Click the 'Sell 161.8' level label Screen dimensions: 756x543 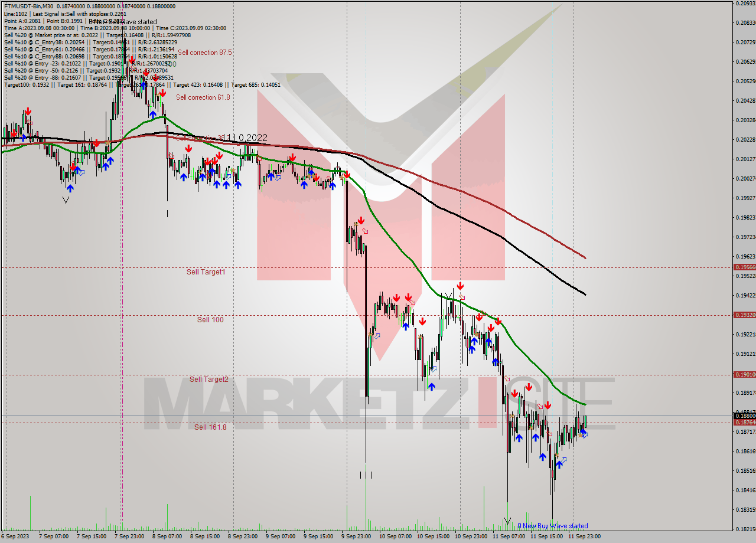(x=210, y=427)
